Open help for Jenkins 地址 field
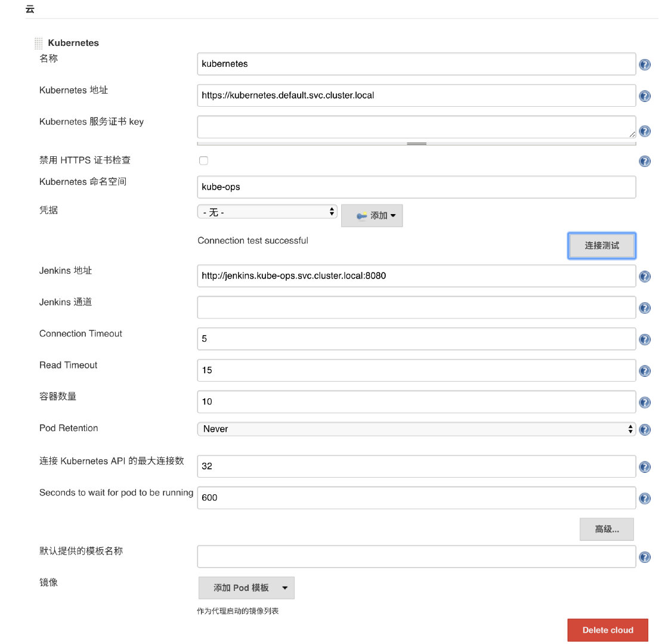Viewport: 668px width, 644px height. (x=645, y=276)
